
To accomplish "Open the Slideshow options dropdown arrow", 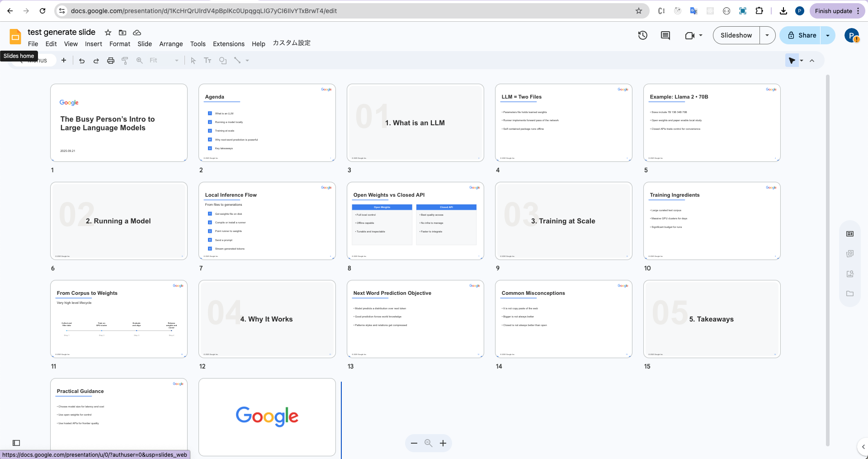I will 767,35.
